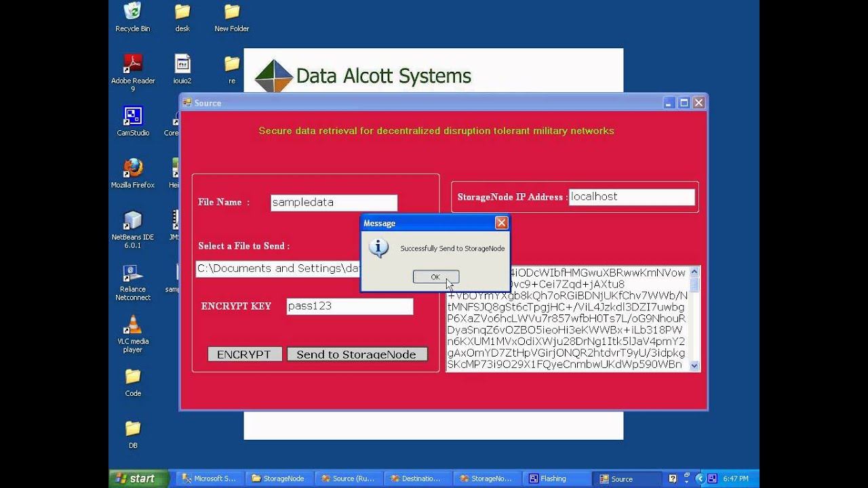Switch to StorageNo... taskbar item
The height and width of the screenshot is (488, 868).
pyautogui.click(x=487, y=479)
